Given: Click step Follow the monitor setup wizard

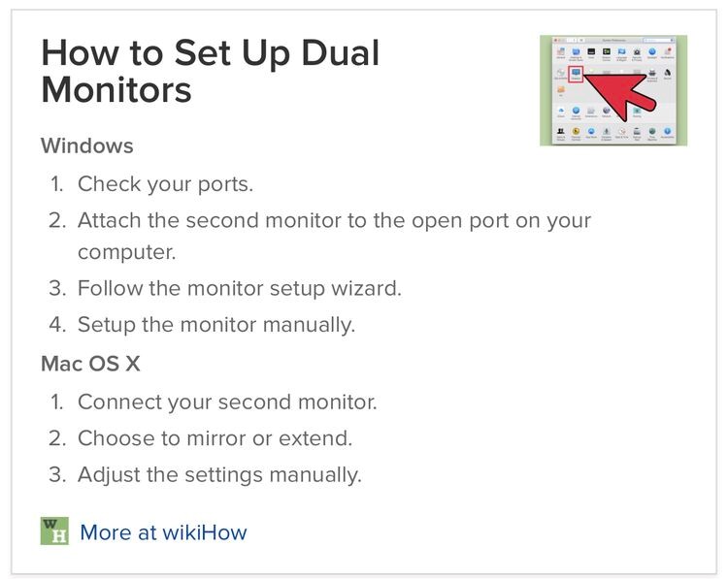Looking at the screenshot, I should pos(240,288).
